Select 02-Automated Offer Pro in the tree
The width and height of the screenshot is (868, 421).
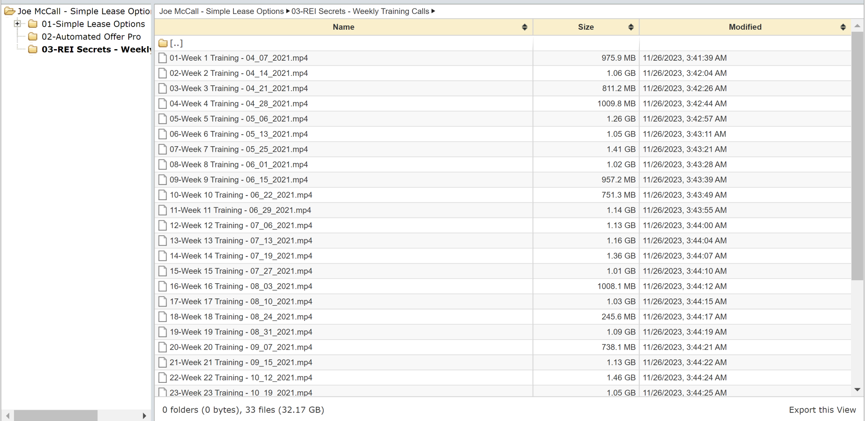click(x=91, y=36)
